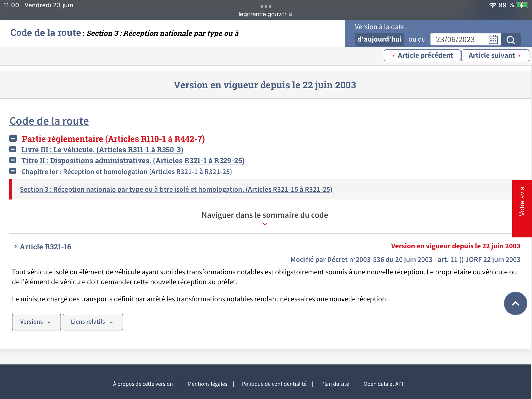Expand Naviguer dans le sommaire du code
This screenshot has height=399, width=532.
tap(265, 218)
